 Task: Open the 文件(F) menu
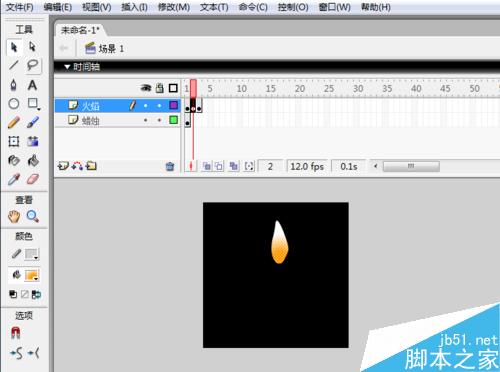pos(20,7)
